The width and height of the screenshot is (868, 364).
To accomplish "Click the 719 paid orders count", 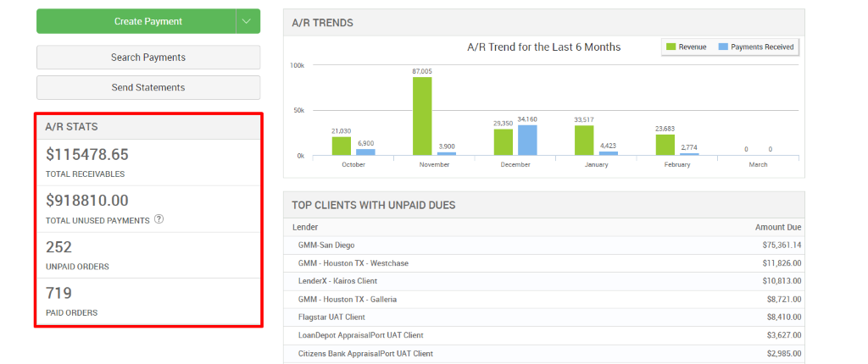I will (58, 293).
